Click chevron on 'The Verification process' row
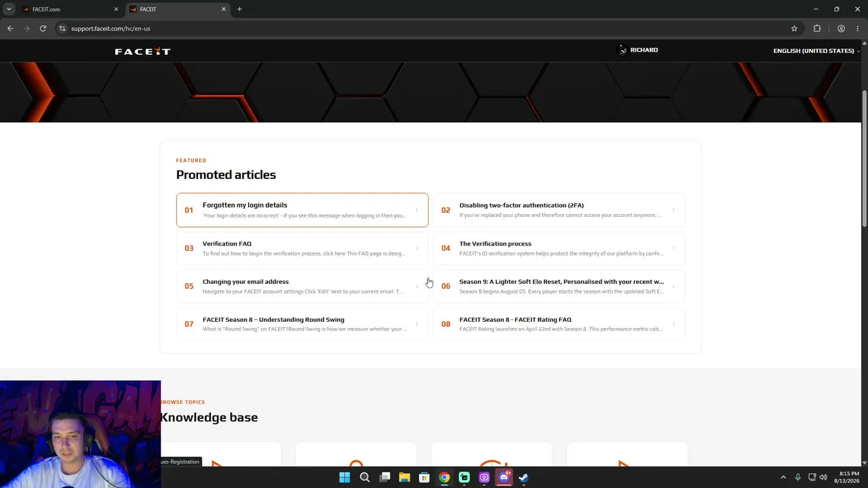868x488 pixels. tap(673, 248)
